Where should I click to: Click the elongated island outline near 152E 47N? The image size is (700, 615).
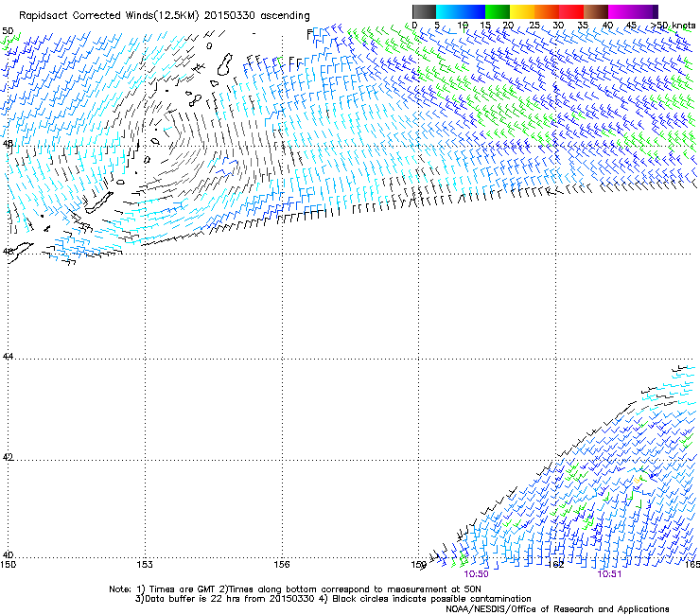pyautogui.click(x=99, y=203)
